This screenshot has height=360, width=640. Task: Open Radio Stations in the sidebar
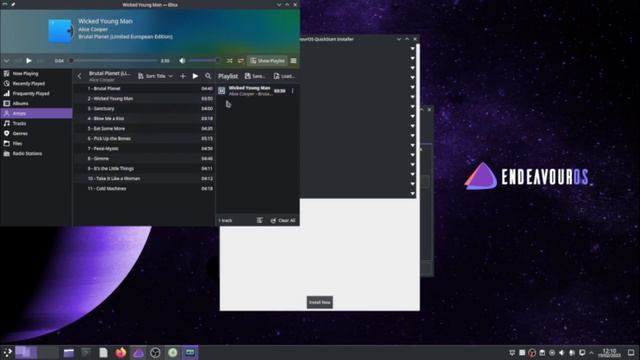pyautogui.click(x=36, y=153)
